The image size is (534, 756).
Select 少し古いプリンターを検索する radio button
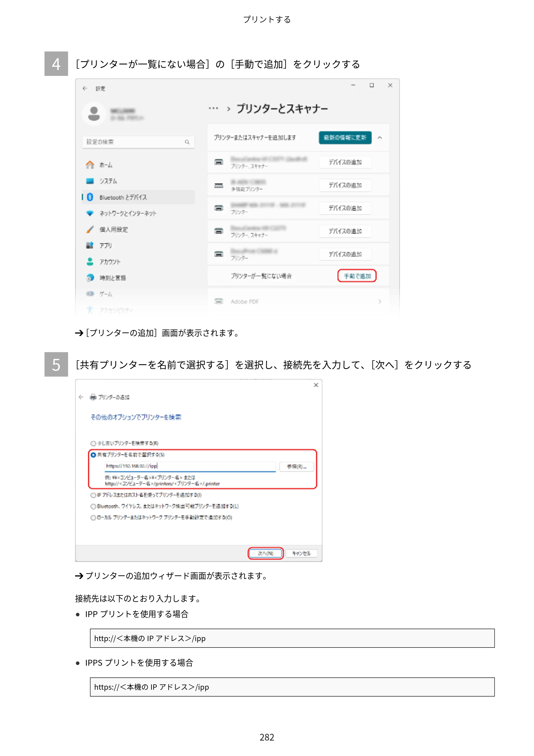pos(93,443)
